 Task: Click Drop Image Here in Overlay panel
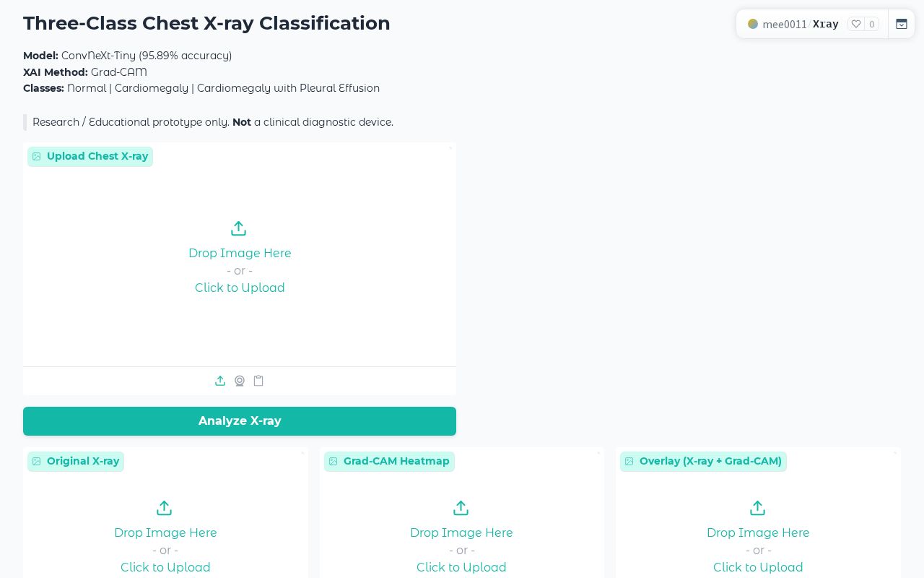(758, 532)
